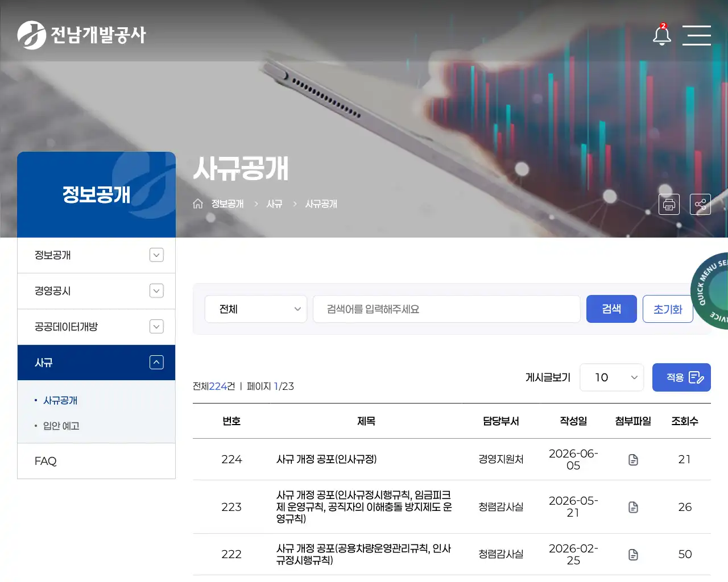728x582 pixels.
Task: Click the 첨부파일 column header
Action: (633, 421)
